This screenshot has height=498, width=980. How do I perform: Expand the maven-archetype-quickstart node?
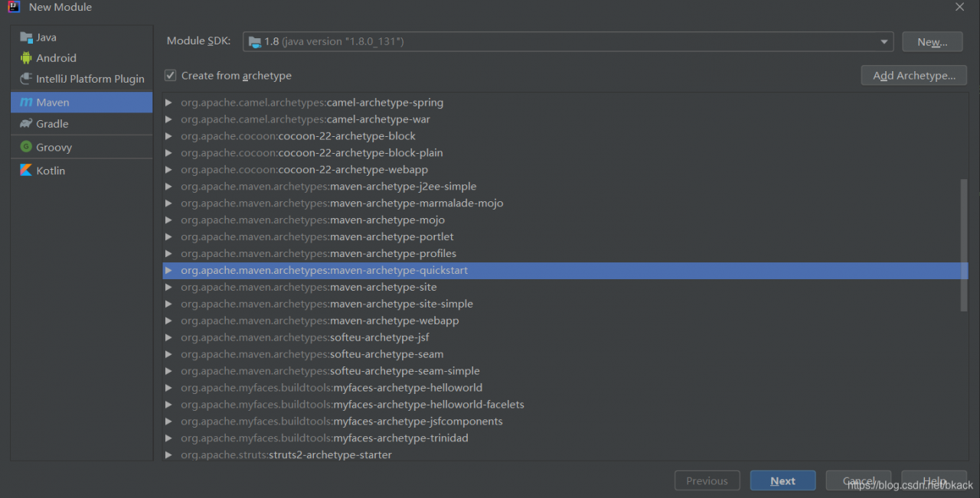tap(168, 271)
